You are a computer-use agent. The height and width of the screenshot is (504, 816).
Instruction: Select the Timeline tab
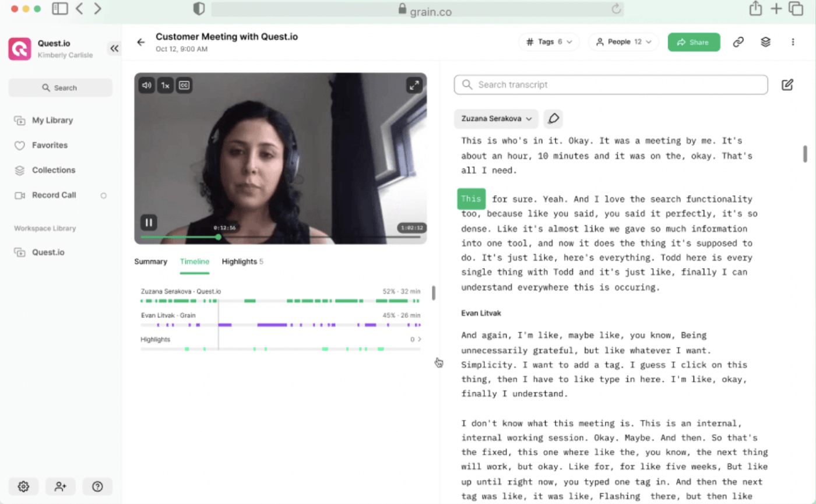pyautogui.click(x=195, y=262)
